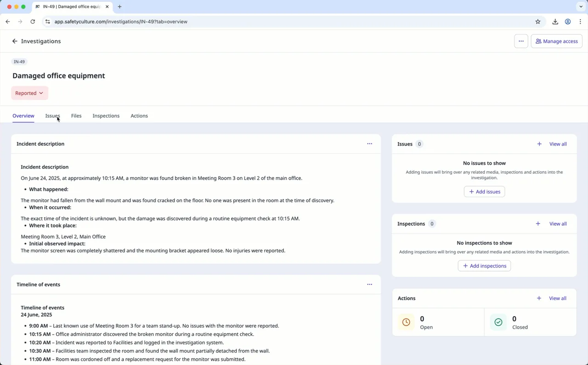Click the IN-49 investigation ID badge
Viewport: 588px width, 365px height.
tap(19, 62)
